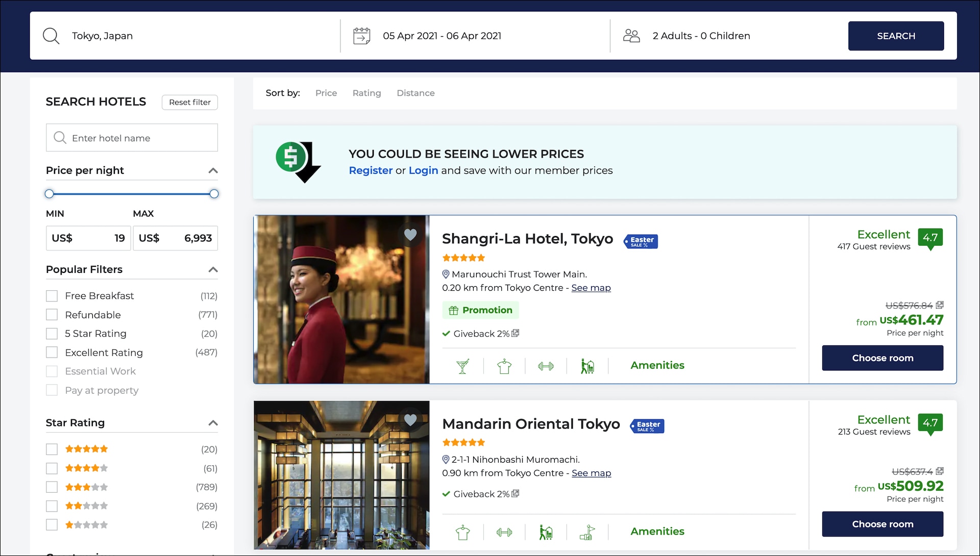The image size is (980, 556).
Task: Sort results by Distance
Action: 415,93
